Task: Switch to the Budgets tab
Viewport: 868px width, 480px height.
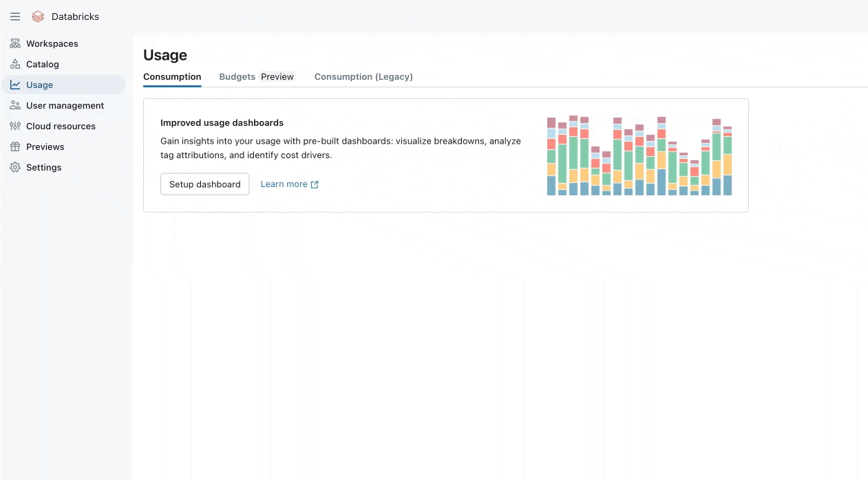Action: click(237, 76)
